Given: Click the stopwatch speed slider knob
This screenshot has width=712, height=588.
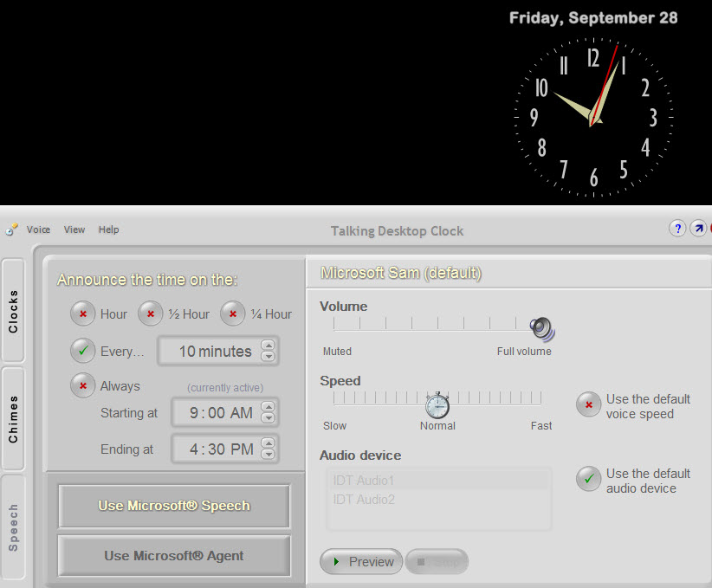Looking at the screenshot, I should coord(437,405).
